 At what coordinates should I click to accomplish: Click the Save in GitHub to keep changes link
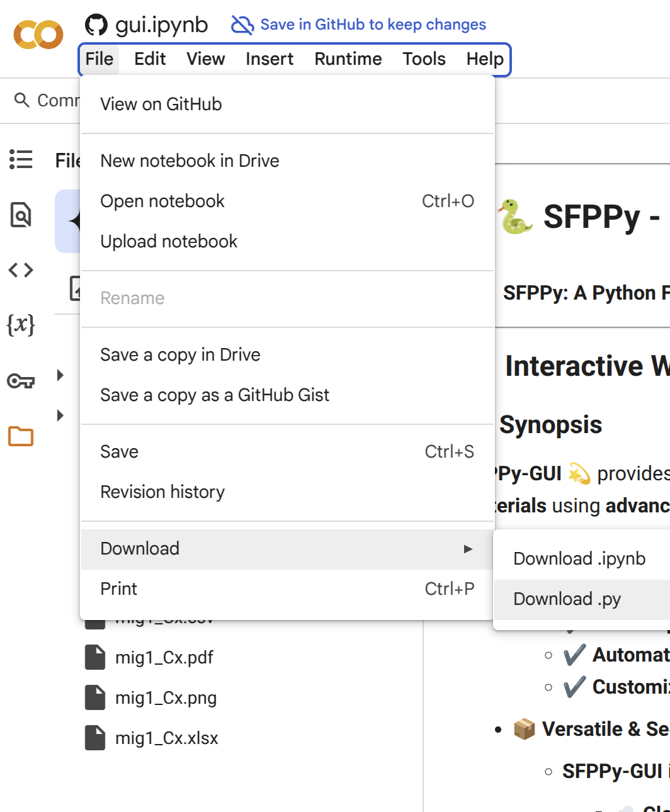(x=373, y=25)
